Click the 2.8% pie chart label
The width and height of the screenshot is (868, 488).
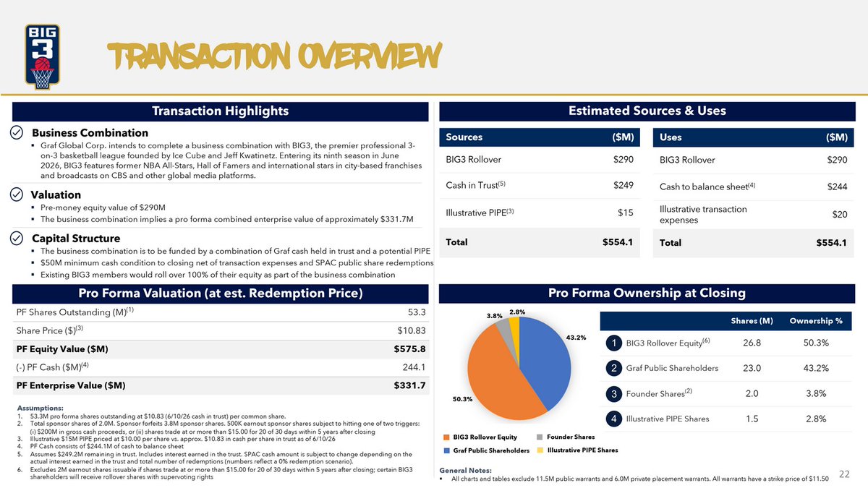pyautogui.click(x=516, y=312)
